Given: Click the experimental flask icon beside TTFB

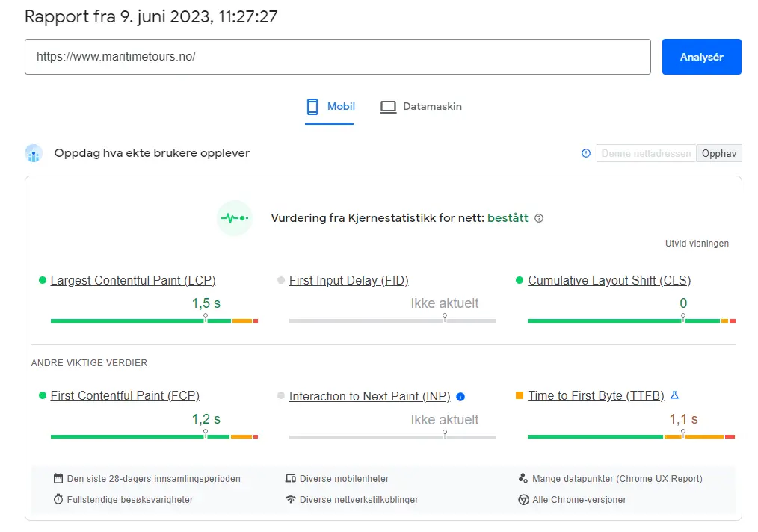Looking at the screenshot, I should pyautogui.click(x=674, y=395).
